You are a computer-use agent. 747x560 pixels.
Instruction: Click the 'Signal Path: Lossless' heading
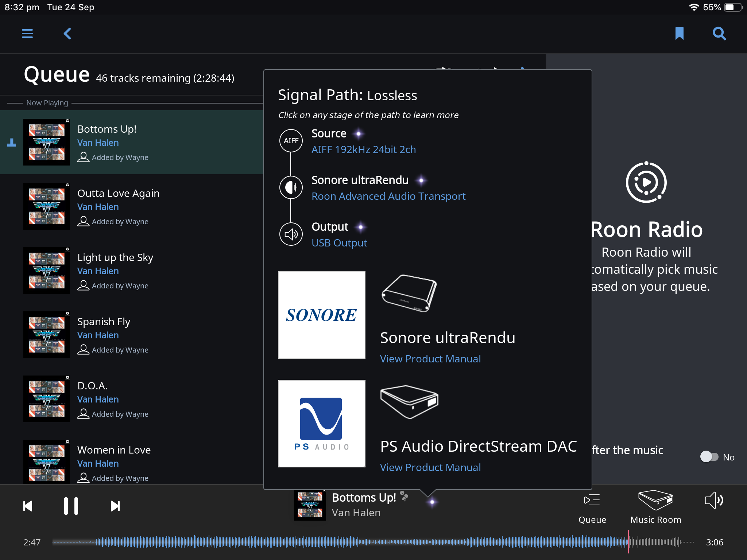[347, 95]
